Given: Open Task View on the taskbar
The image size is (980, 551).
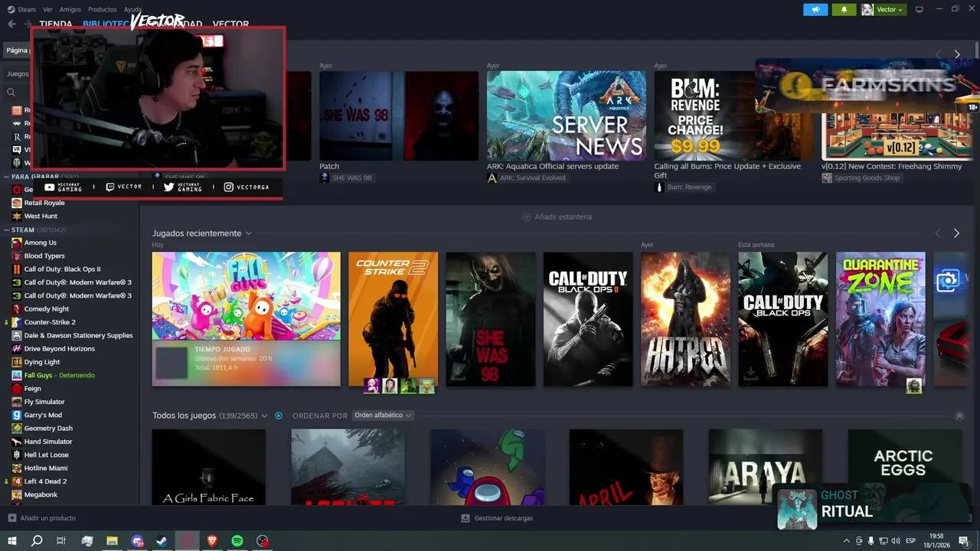Looking at the screenshot, I should tap(61, 540).
